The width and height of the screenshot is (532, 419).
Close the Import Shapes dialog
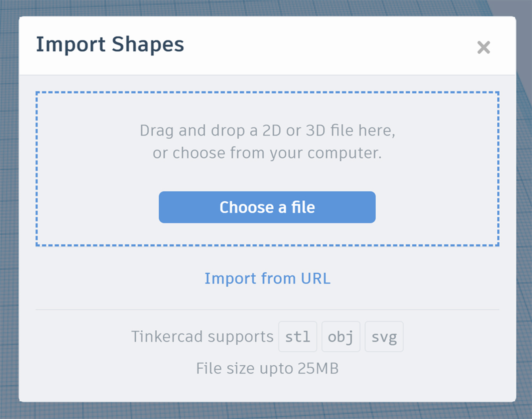(x=483, y=47)
